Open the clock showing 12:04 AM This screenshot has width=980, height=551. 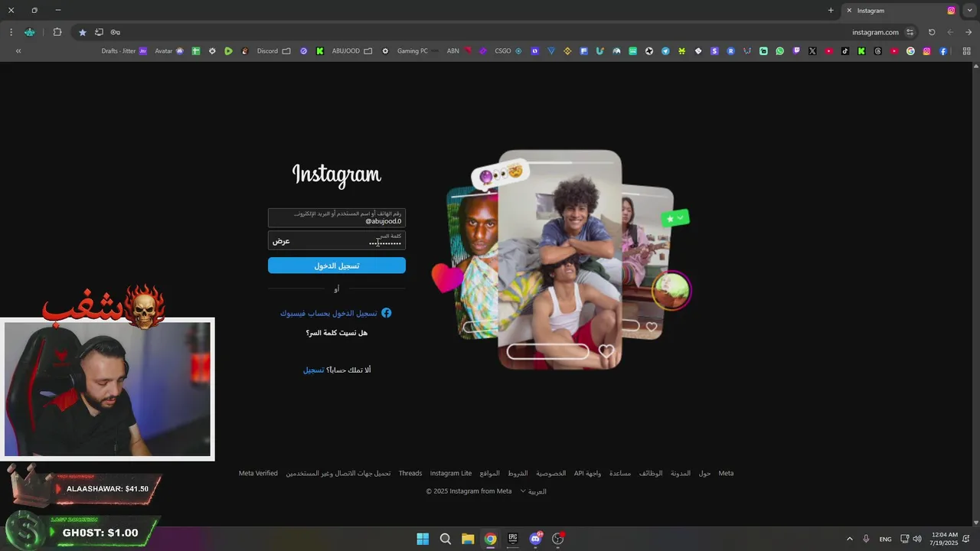coord(943,539)
